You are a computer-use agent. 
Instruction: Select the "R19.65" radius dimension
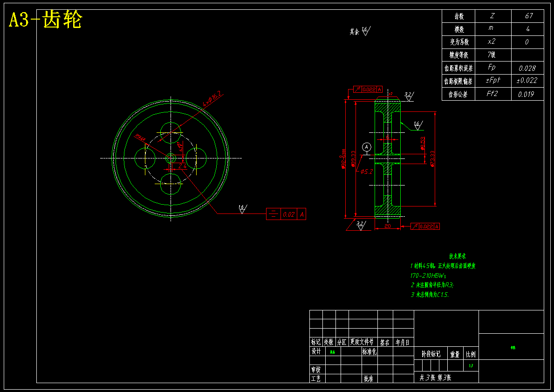[140, 138]
